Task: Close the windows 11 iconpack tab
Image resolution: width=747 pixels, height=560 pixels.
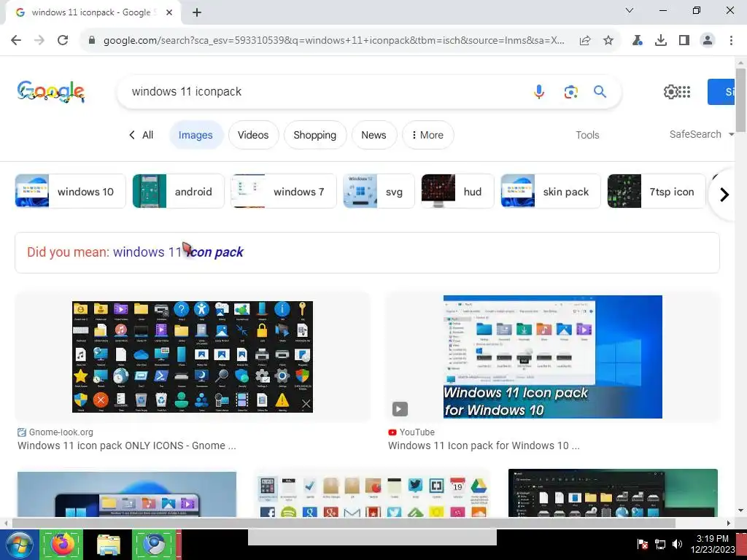Action: tap(169, 13)
